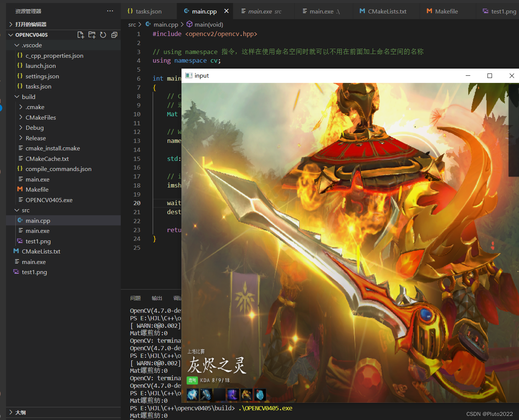The width and height of the screenshot is (519, 420).
Task: Click the settings.json JSON icon
Action: (x=20, y=76)
